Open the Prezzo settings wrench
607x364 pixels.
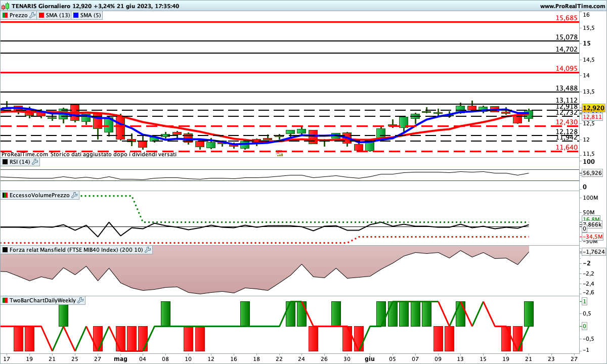click(33, 15)
